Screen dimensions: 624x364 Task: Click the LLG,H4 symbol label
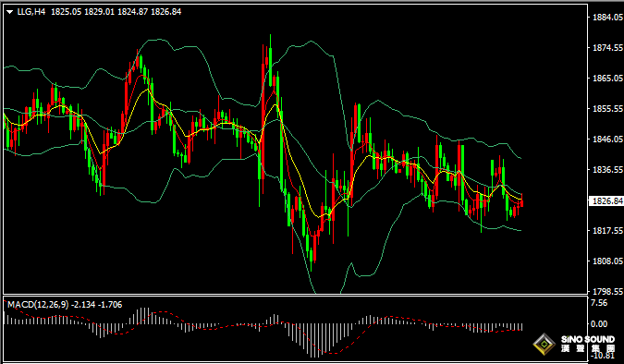coord(31,12)
